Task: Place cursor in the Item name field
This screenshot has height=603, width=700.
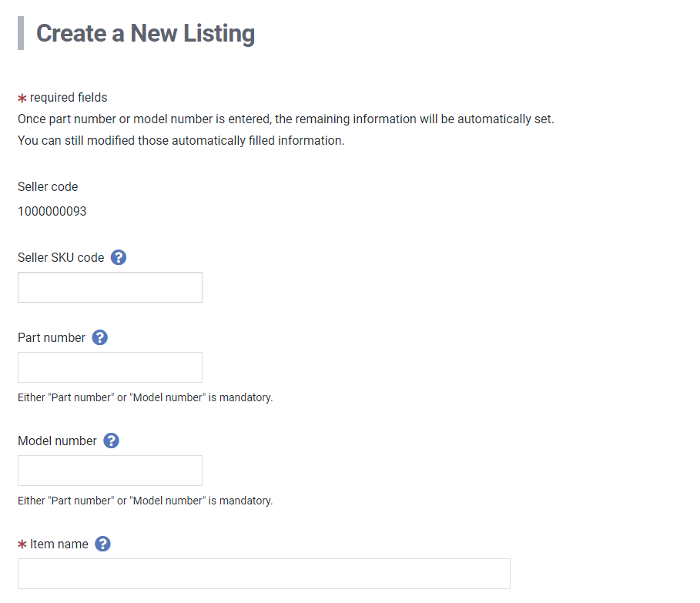Action: click(x=264, y=574)
